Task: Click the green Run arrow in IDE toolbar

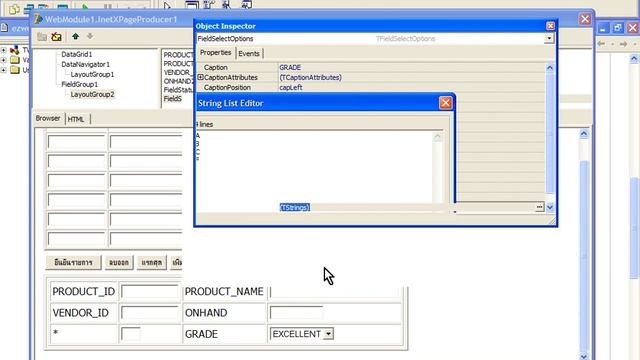Action: coord(85,7)
